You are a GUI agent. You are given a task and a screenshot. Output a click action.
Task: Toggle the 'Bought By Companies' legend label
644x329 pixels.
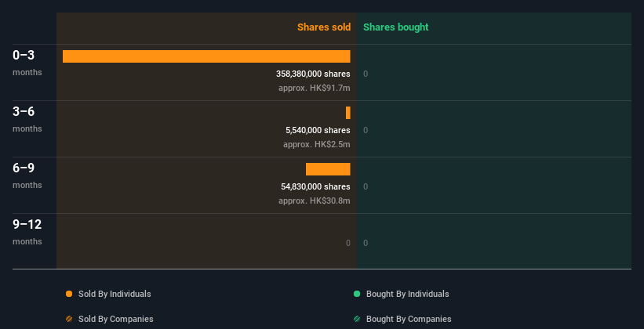pyautogui.click(x=409, y=319)
